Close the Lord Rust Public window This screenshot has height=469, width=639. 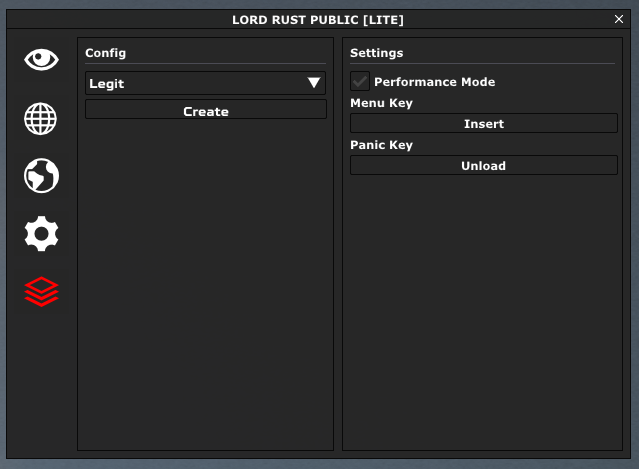(619, 19)
